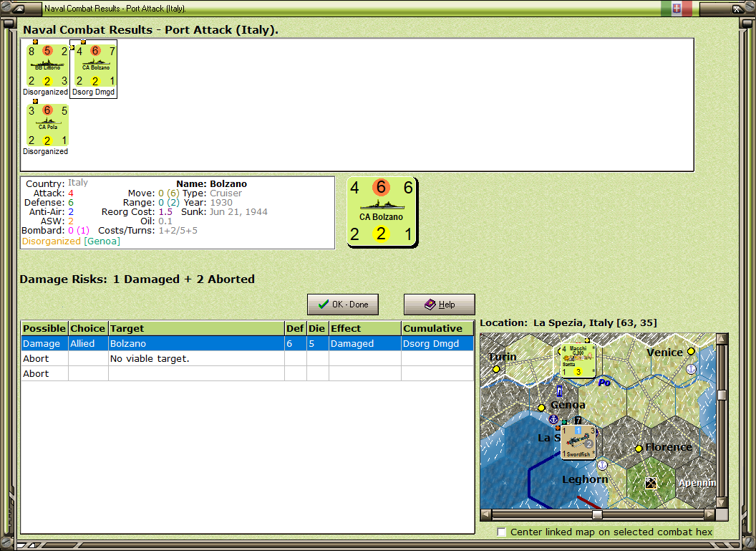
Task: Click map horizontal scrollbar right arrow
Action: (709, 514)
